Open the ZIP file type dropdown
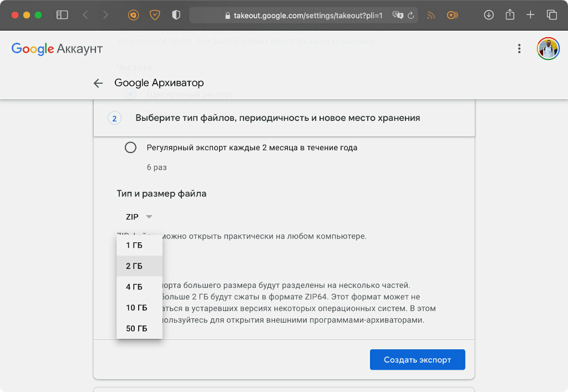 [139, 217]
